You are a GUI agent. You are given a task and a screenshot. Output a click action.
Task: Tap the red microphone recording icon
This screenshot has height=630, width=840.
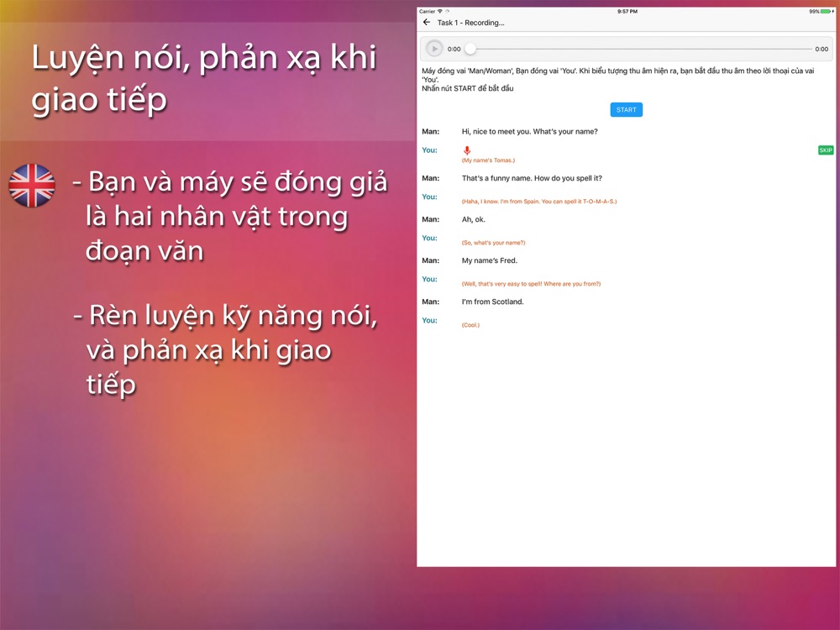467,150
